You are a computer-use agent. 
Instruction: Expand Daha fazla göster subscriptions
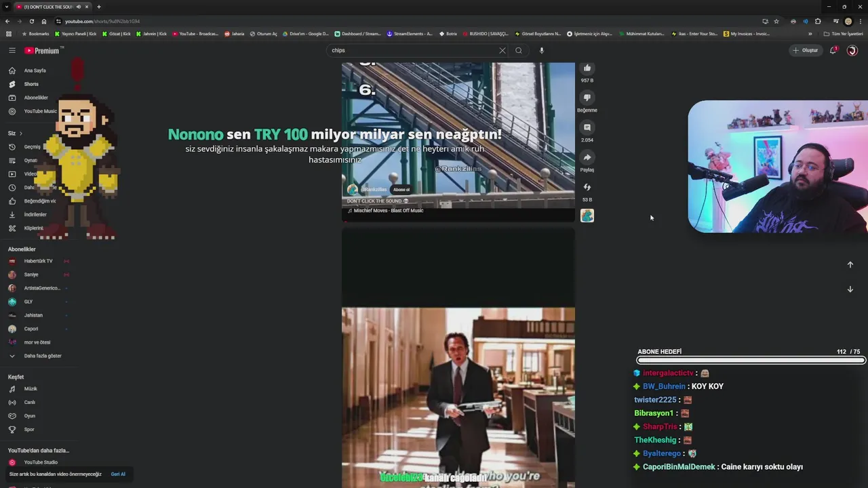pyautogui.click(x=42, y=356)
